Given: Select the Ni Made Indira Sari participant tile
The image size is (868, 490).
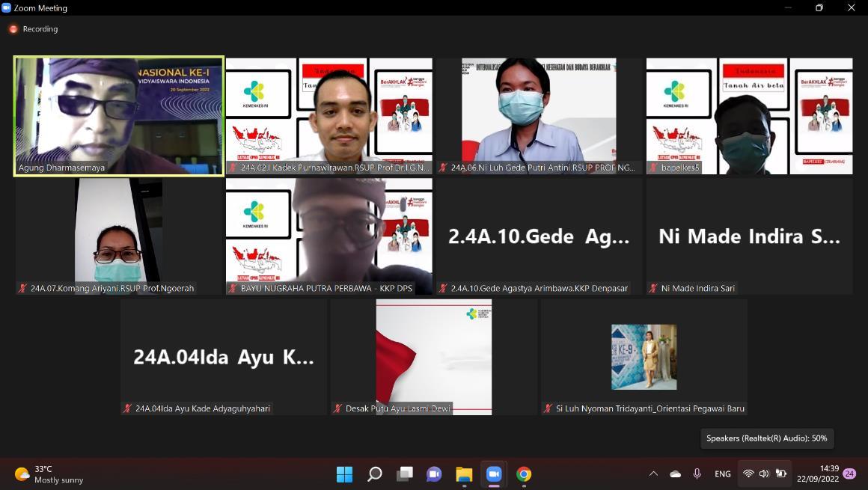Looking at the screenshot, I should (750, 236).
